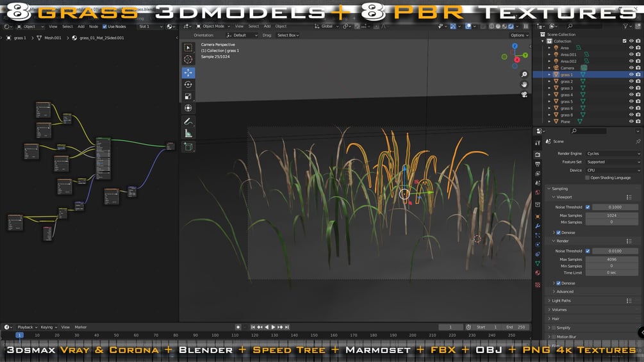Open the node editor Add menu
The width and height of the screenshot is (644, 362).
coord(81,26)
